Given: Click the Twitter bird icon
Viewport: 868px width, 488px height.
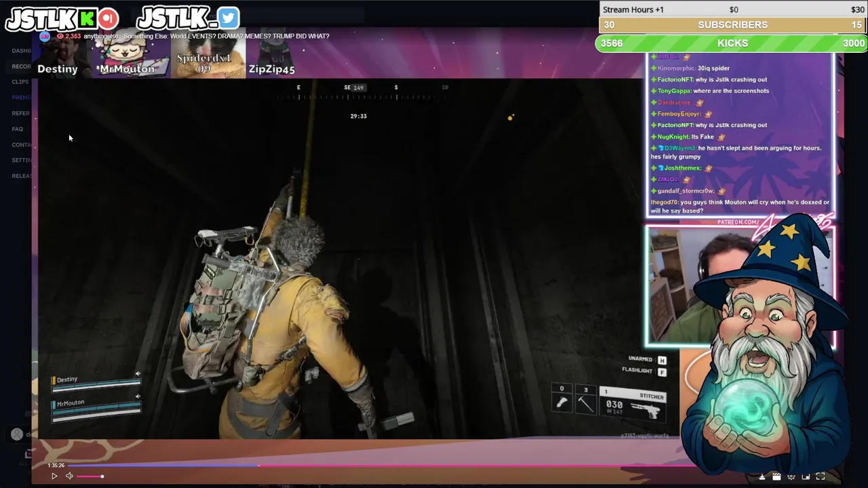Looking at the screenshot, I should [229, 18].
